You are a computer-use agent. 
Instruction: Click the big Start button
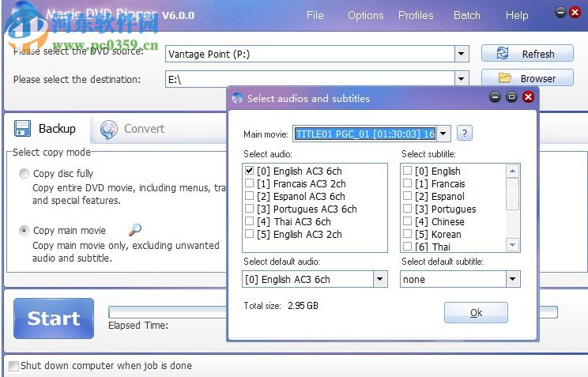click(x=54, y=319)
